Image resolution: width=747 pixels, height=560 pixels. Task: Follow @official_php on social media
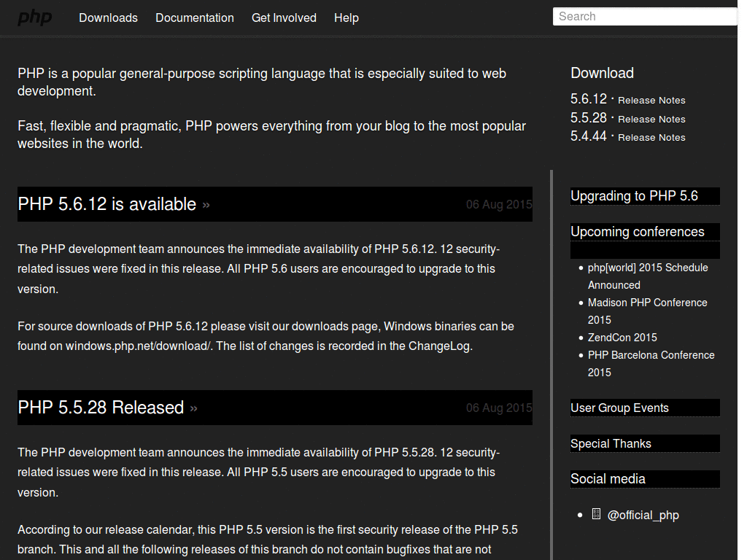pyautogui.click(x=643, y=515)
